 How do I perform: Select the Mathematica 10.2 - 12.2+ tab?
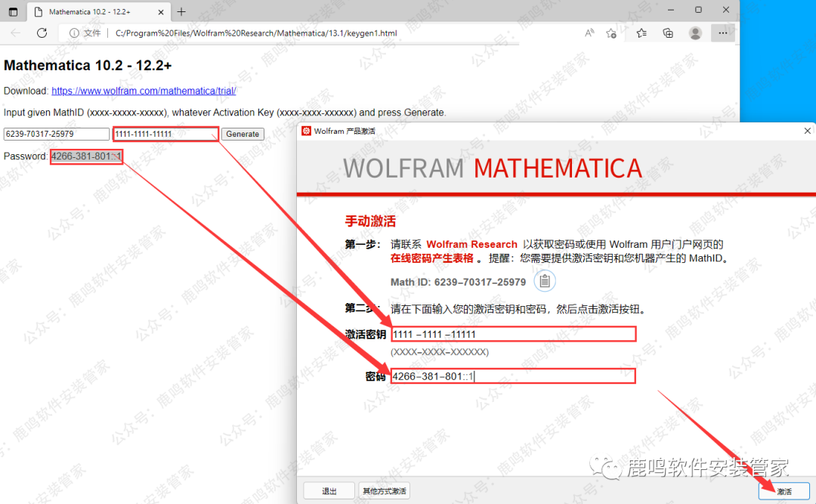tap(94, 11)
